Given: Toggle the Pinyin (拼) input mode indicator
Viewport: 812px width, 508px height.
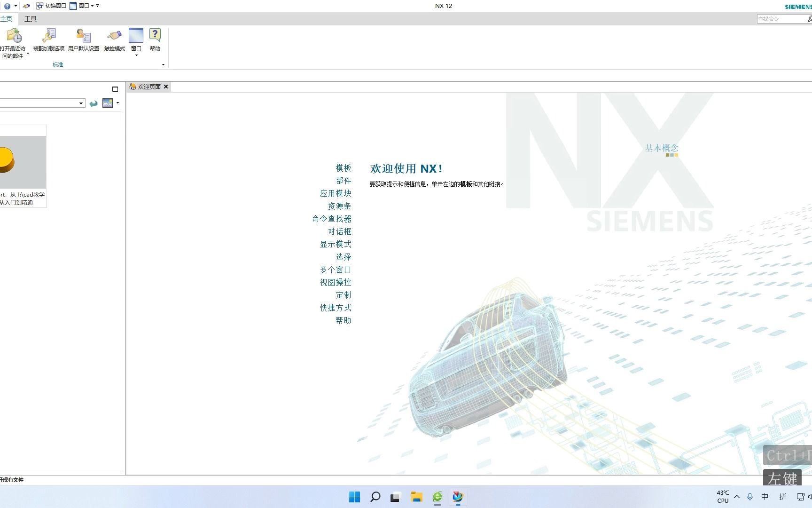Looking at the screenshot, I should pyautogui.click(x=783, y=497).
